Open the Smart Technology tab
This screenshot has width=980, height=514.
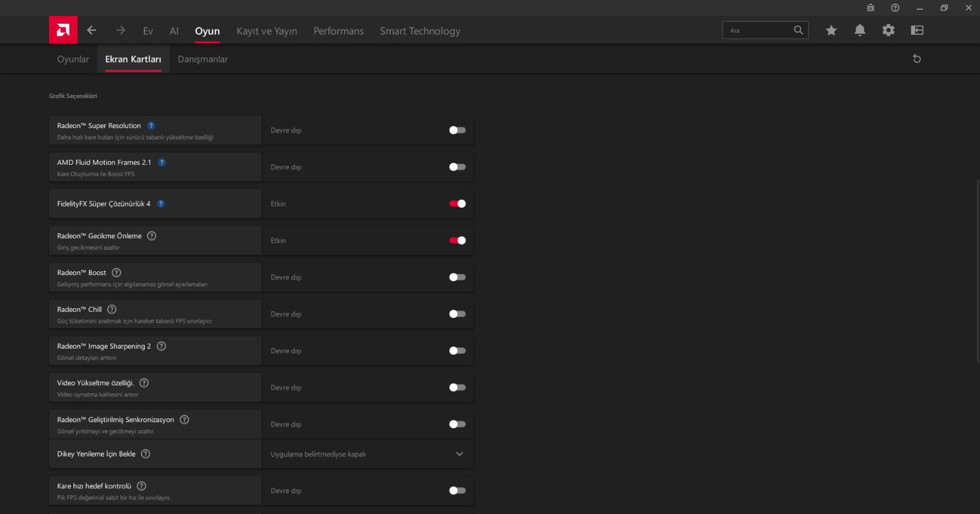pyautogui.click(x=420, y=31)
